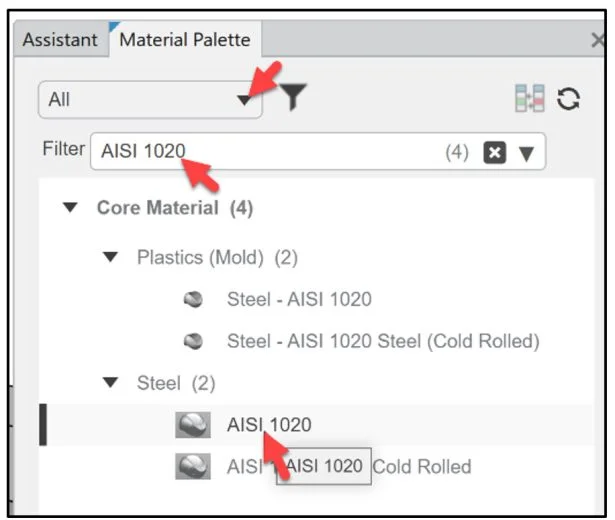Select Steel - AISI 1020 under Plastics
This screenshot has width=615, height=520.
point(299,299)
